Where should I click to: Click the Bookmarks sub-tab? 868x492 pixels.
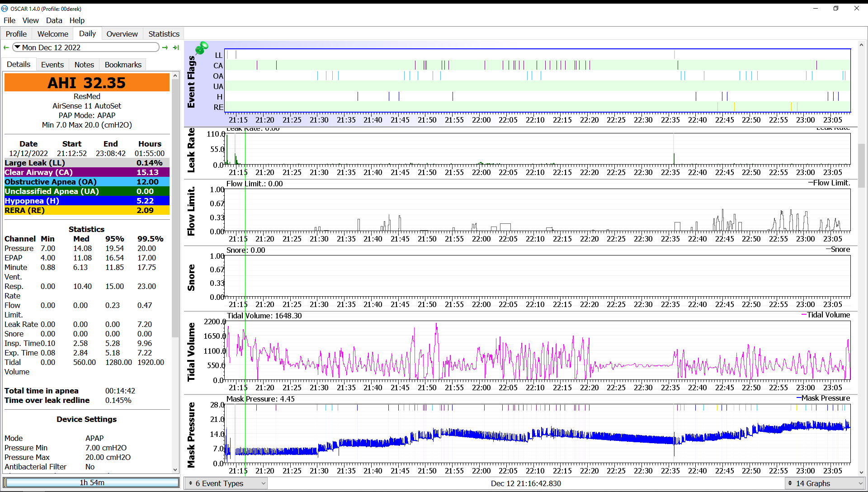tap(123, 64)
